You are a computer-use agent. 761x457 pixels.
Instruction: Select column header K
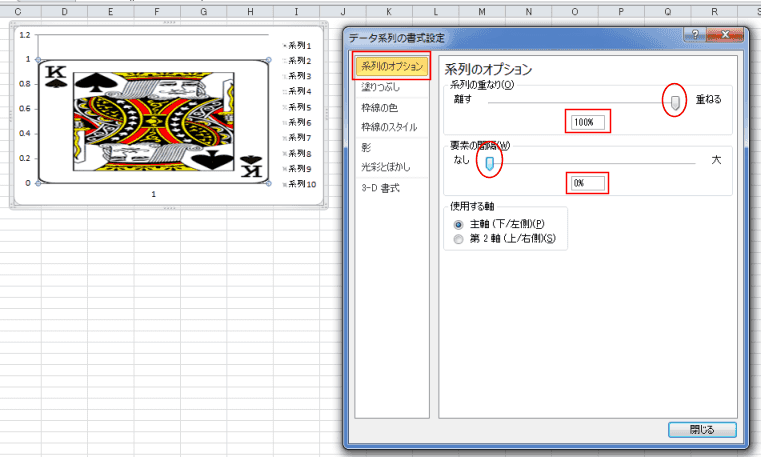click(389, 12)
